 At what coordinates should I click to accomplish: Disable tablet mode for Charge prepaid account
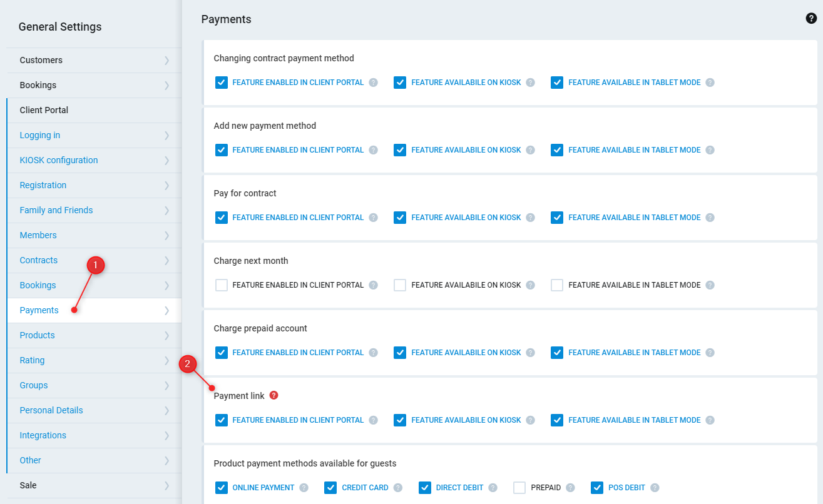pyautogui.click(x=557, y=353)
